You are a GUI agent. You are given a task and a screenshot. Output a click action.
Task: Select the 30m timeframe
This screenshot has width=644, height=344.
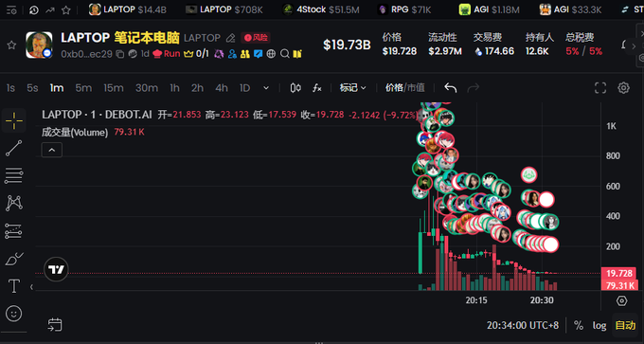[x=147, y=88]
